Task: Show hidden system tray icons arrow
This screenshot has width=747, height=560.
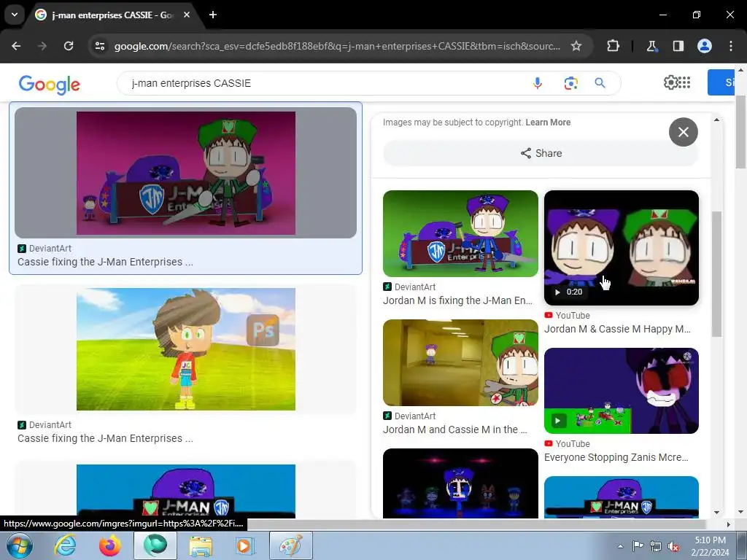Action: [620, 546]
